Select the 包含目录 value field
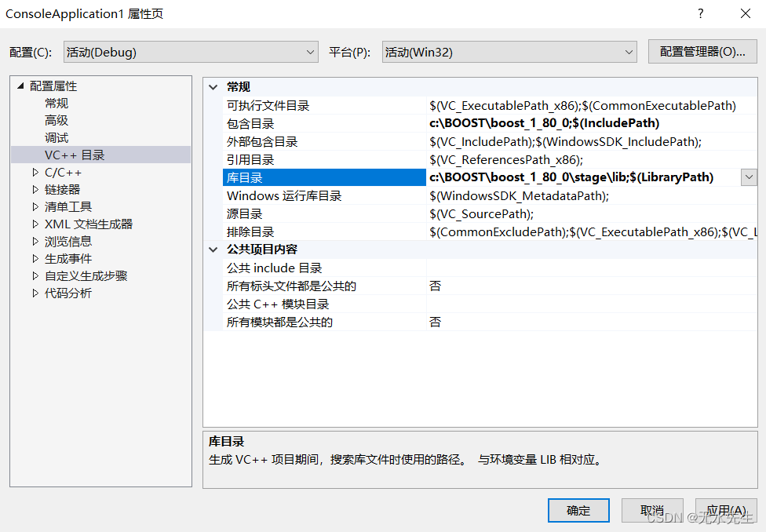Viewport: 766px width, 532px height. pos(549,123)
